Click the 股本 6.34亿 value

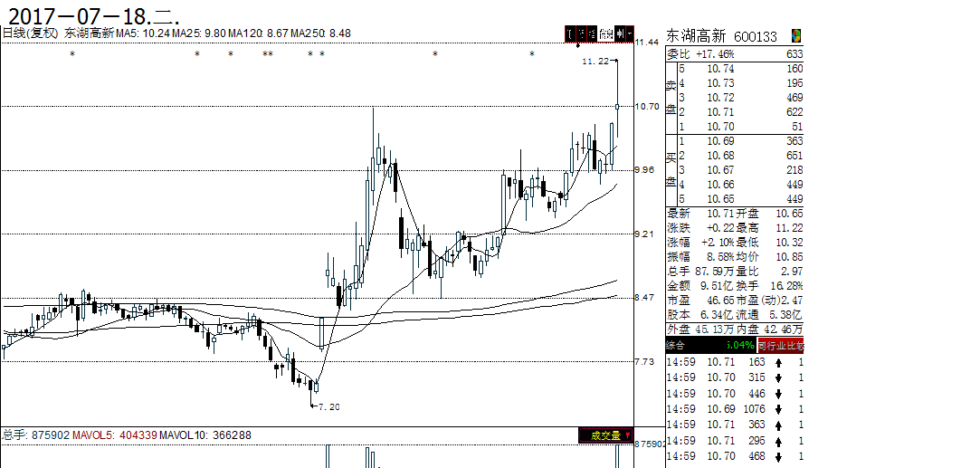(x=718, y=315)
